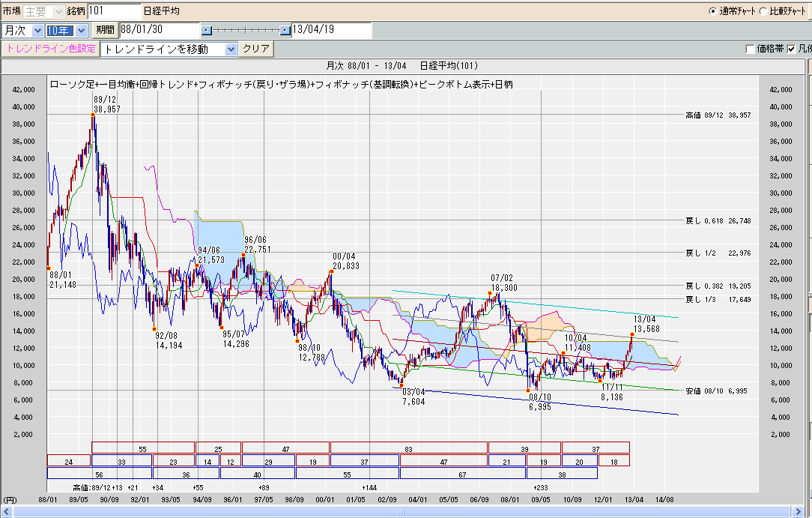
Task: Click the 銘柄 code field containing 101
Action: click(115, 11)
